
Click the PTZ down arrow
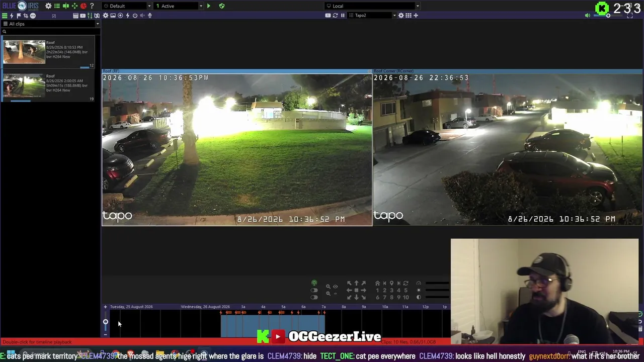tap(356, 297)
